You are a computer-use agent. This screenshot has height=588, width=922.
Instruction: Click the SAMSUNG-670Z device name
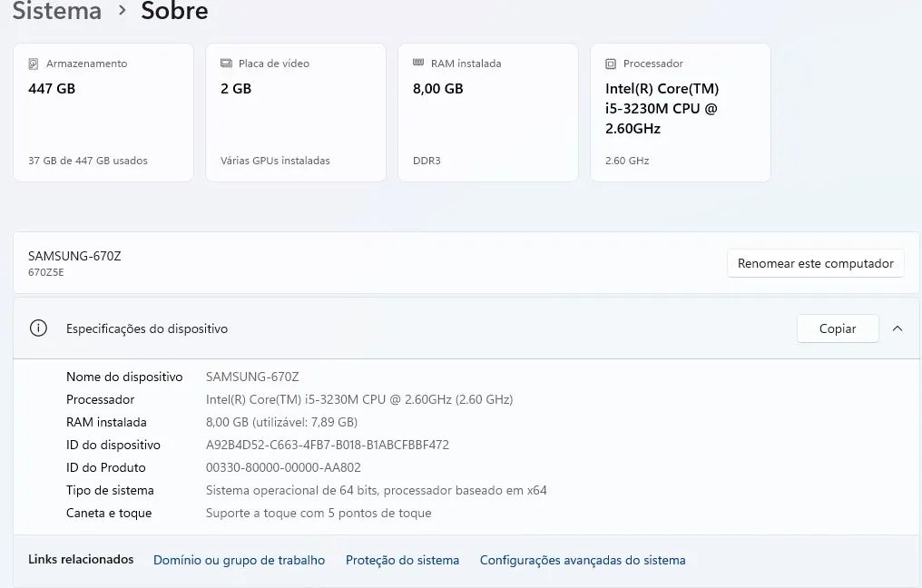[x=74, y=256]
